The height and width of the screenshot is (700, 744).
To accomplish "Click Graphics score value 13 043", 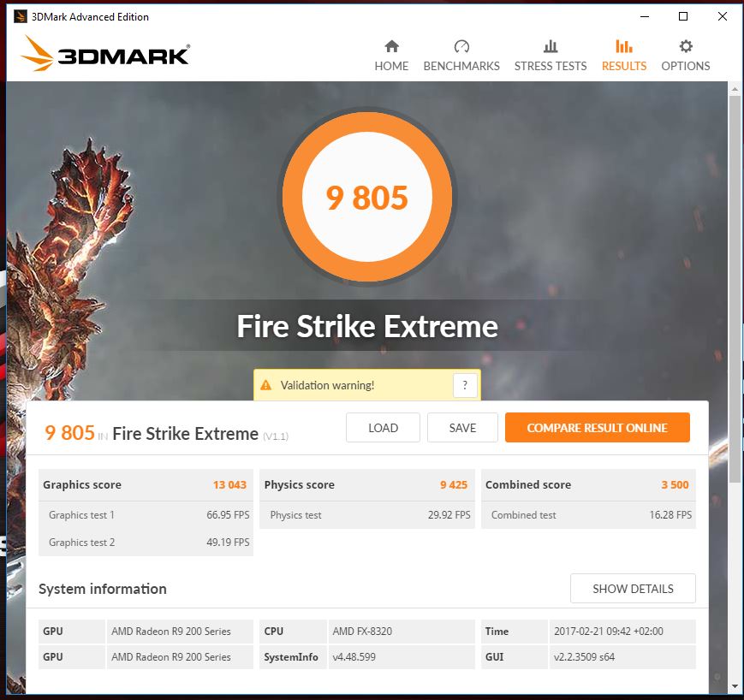I will click(x=229, y=484).
